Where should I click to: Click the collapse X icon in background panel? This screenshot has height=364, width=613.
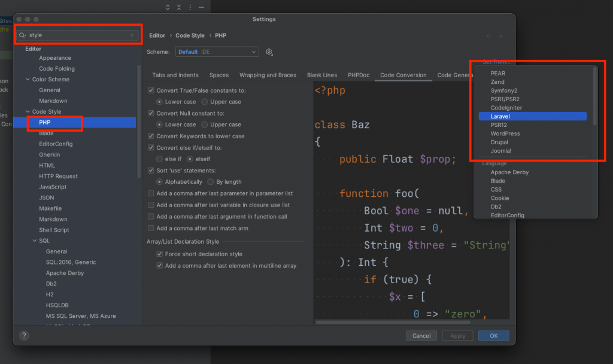[x=178, y=7]
